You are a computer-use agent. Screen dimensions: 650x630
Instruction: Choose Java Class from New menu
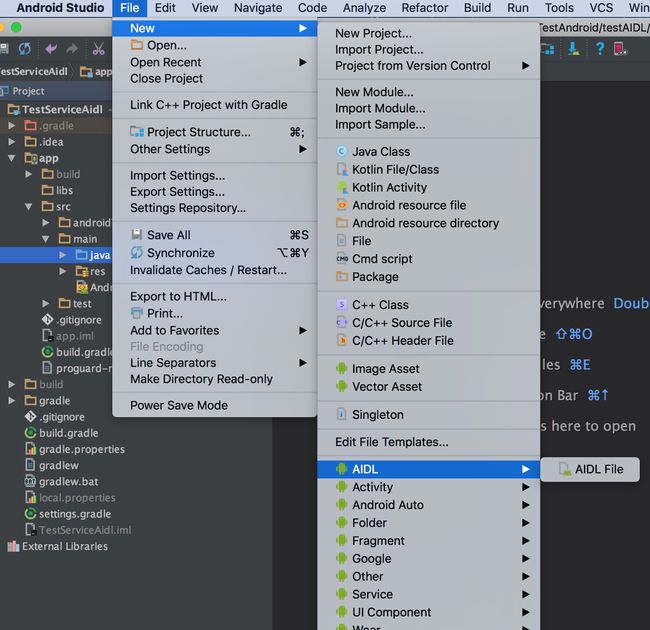(x=429, y=152)
